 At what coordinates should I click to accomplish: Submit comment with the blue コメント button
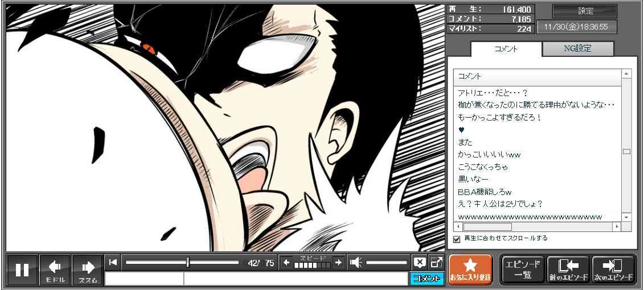[x=426, y=279]
